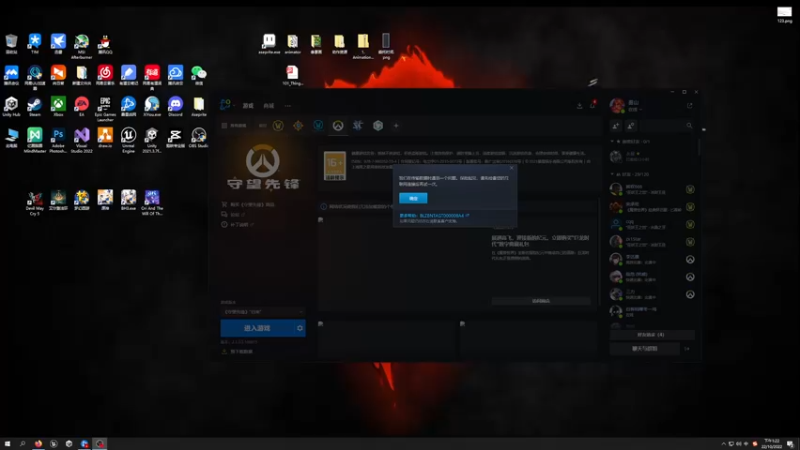Open the Games menu in Battle.net
Screen dimensions: 800x450
point(248,106)
